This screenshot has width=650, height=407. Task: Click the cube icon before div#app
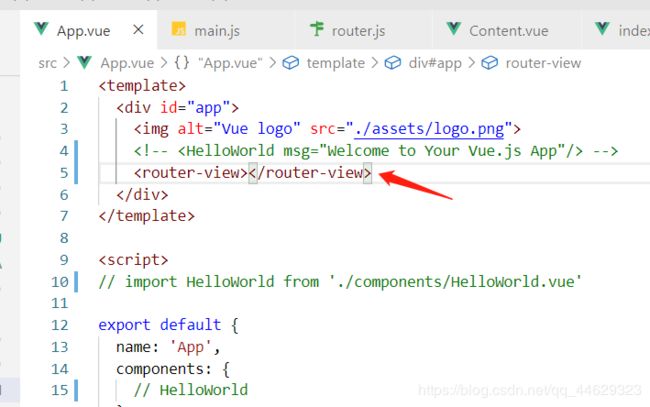click(393, 63)
